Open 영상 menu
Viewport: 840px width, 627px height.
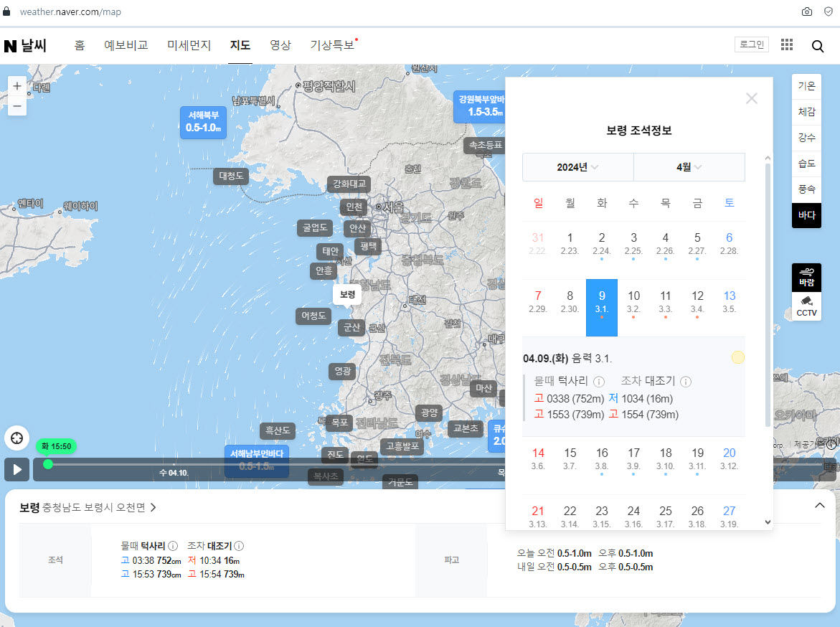click(x=280, y=45)
